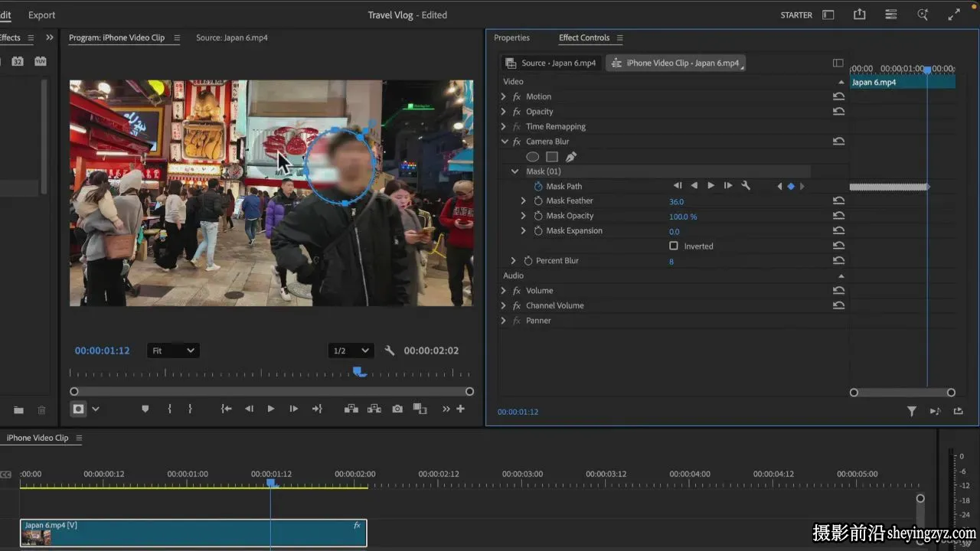Expand the Motion effect properties
980x551 pixels.
tap(503, 96)
